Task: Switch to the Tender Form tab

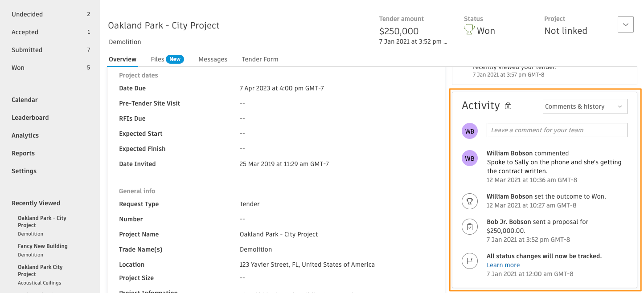Action: [260, 59]
